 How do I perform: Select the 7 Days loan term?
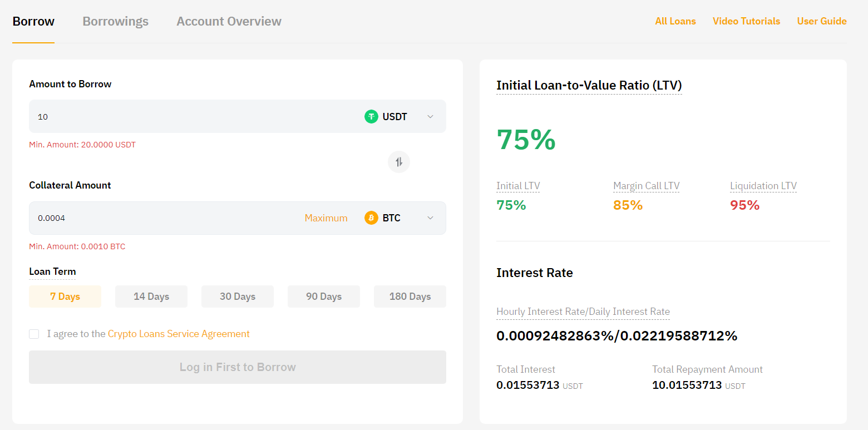(x=65, y=296)
